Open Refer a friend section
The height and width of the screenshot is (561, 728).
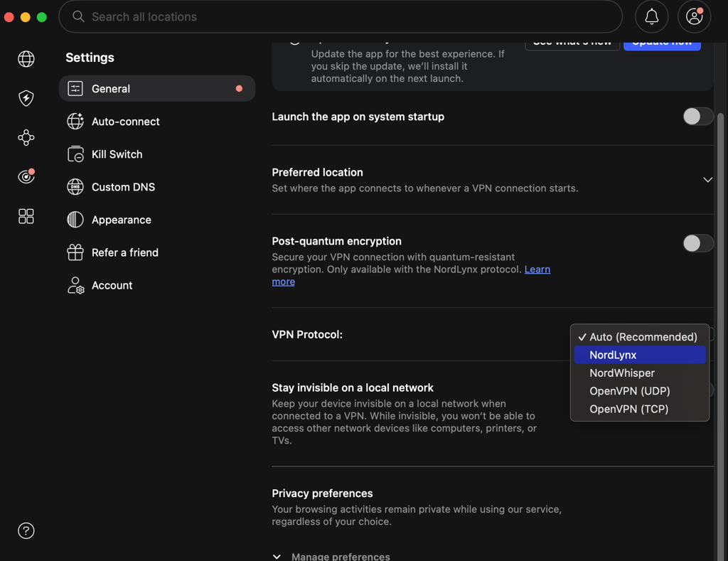click(157, 252)
